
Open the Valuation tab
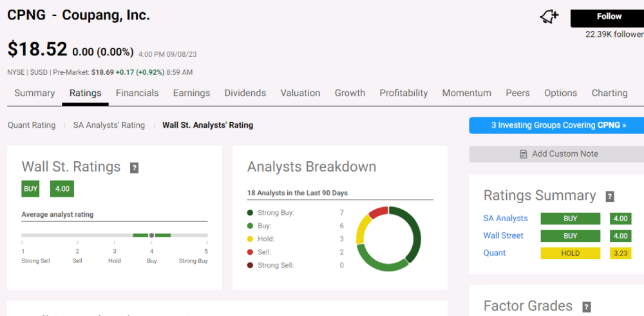point(300,93)
